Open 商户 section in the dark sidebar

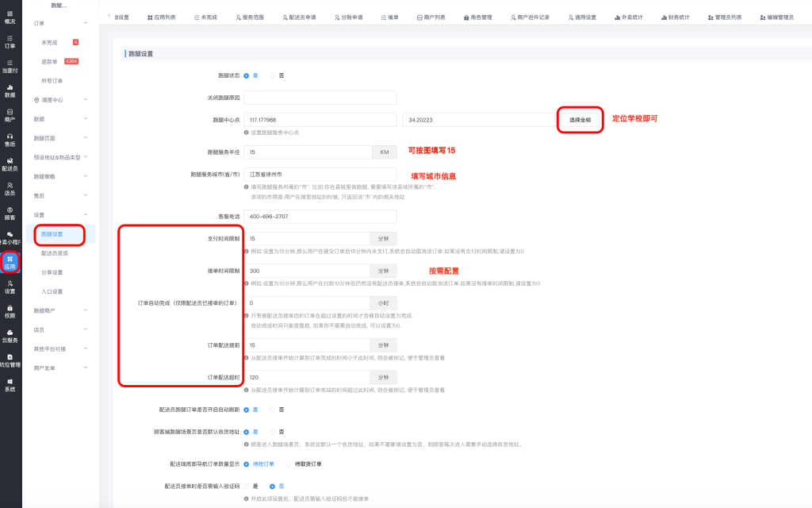(10, 114)
